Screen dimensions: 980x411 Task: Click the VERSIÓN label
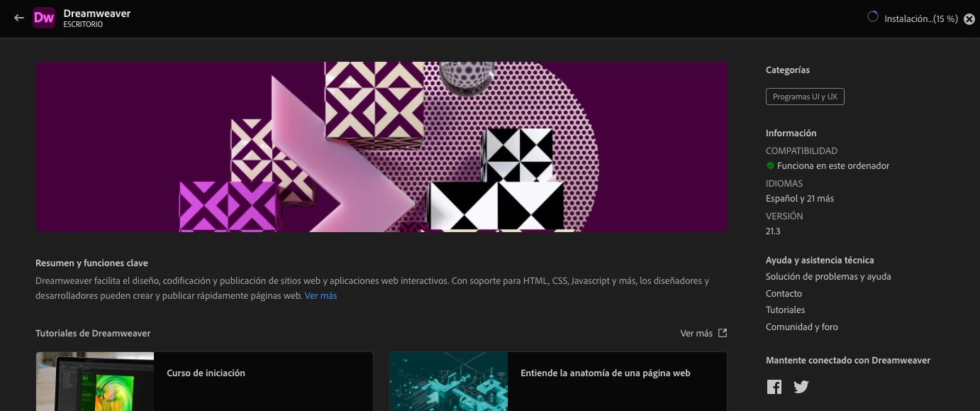point(784,217)
